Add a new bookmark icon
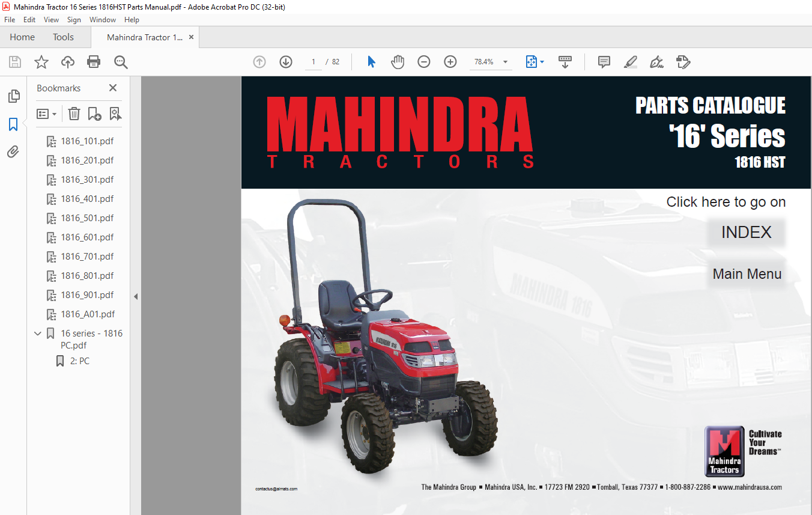The height and width of the screenshot is (515, 812). point(94,114)
